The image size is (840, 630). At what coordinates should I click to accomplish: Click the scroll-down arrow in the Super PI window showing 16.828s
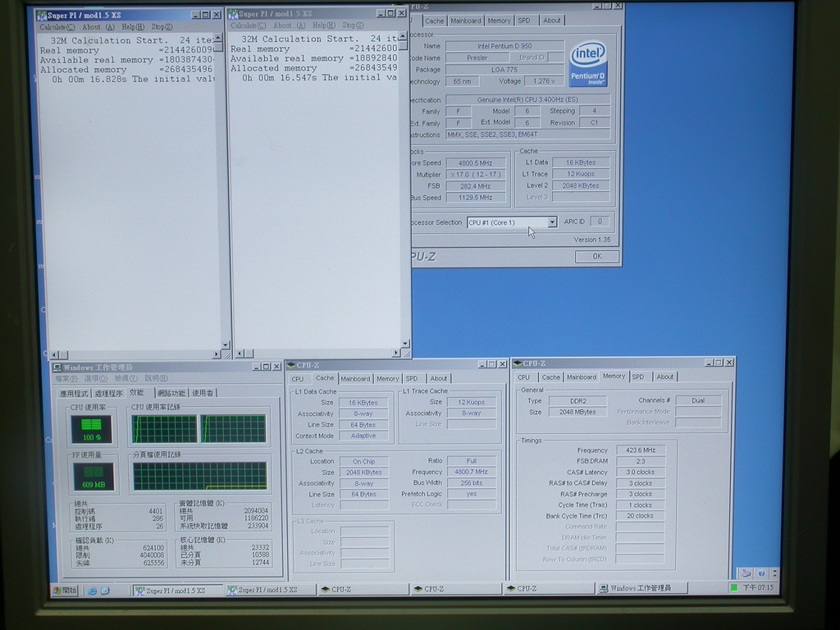point(226,345)
